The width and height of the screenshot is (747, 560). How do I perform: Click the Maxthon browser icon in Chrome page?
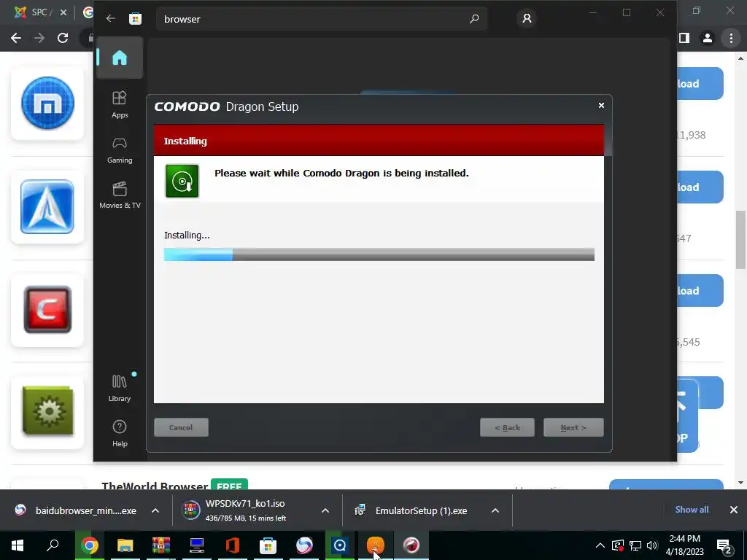(47, 104)
